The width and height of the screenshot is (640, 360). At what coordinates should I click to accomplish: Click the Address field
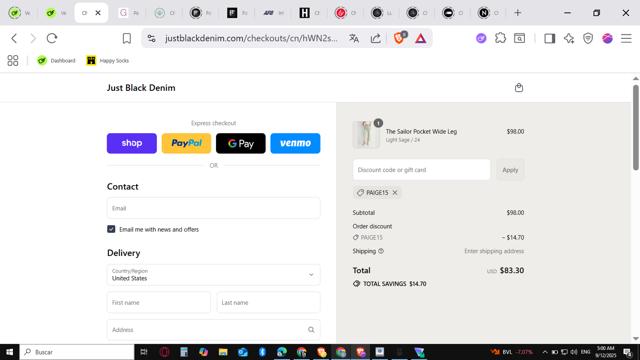(213, 330)
